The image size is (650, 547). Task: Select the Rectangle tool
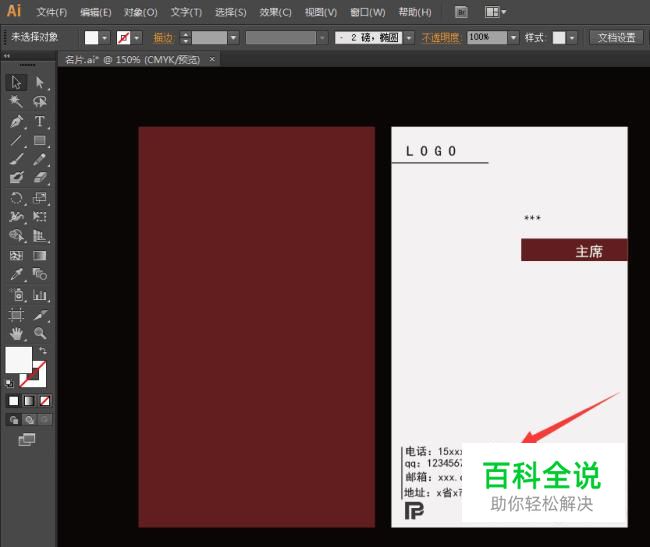(x=40, y=140)
